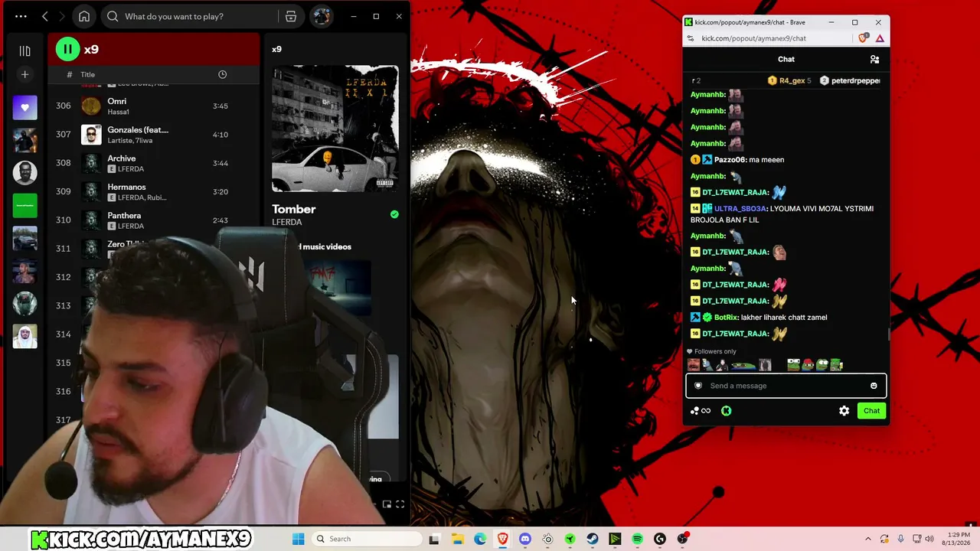Open Spotify miniplayer icon at bottom
Screen dimensions: 980x551
pyautogui.click(x=387, y=504)
